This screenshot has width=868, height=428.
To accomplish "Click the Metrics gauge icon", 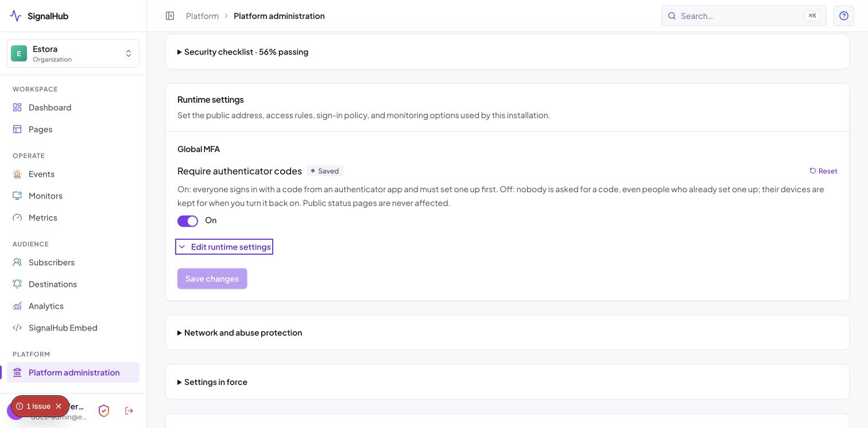I will pos(17,217).
